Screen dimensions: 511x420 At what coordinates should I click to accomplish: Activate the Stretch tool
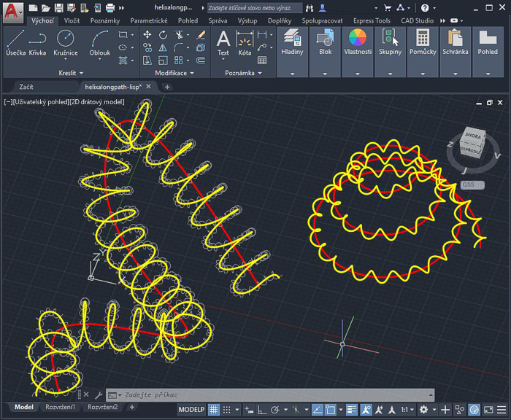147,61
